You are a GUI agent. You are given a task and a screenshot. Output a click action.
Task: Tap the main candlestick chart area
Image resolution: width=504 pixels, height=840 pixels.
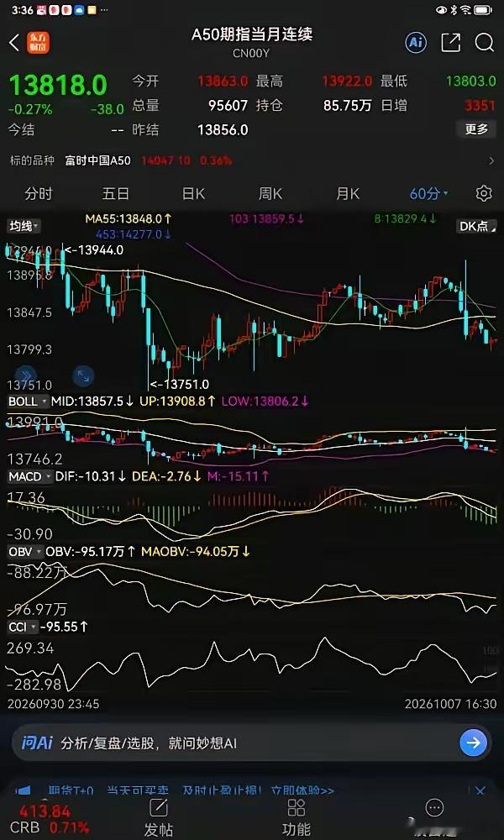252,316
